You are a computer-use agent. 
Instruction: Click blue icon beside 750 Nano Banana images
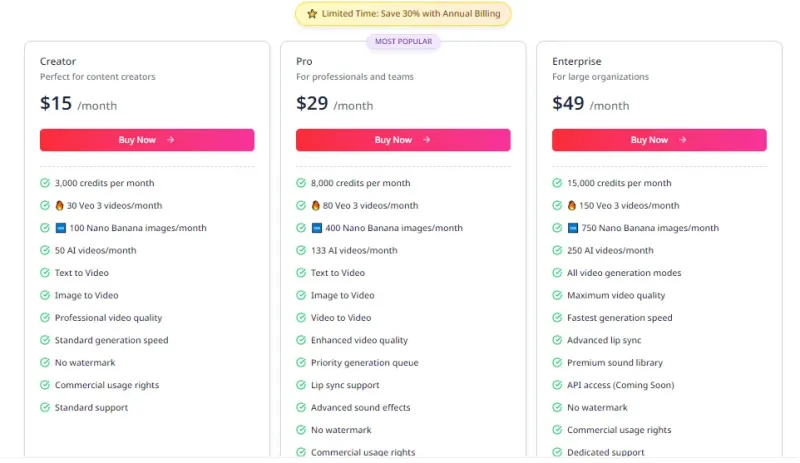tap(573, 228)
